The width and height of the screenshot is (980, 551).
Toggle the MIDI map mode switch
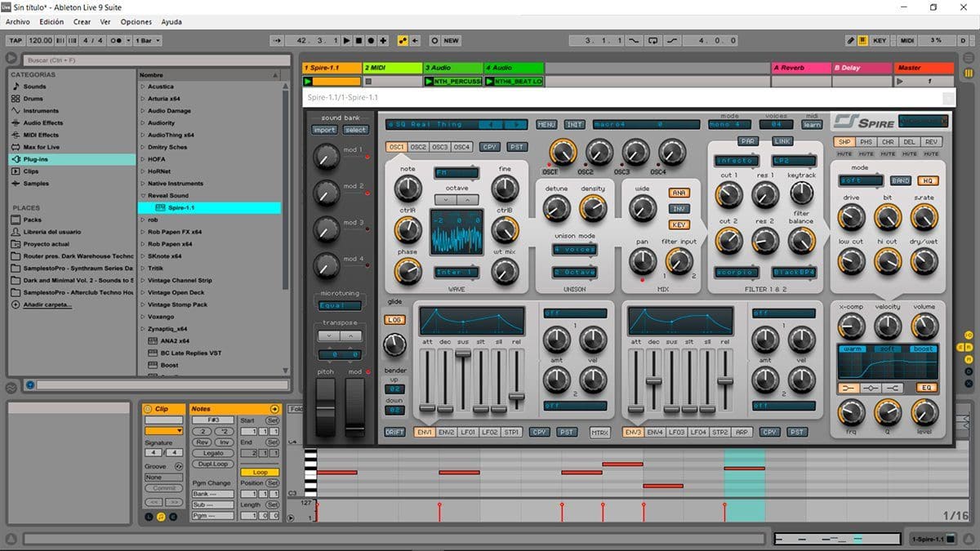point(907,40)
